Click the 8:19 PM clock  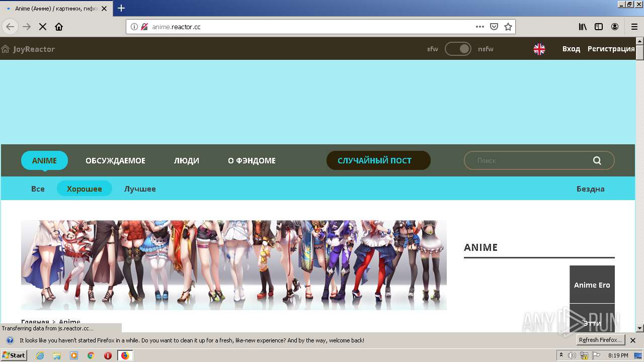618,355
